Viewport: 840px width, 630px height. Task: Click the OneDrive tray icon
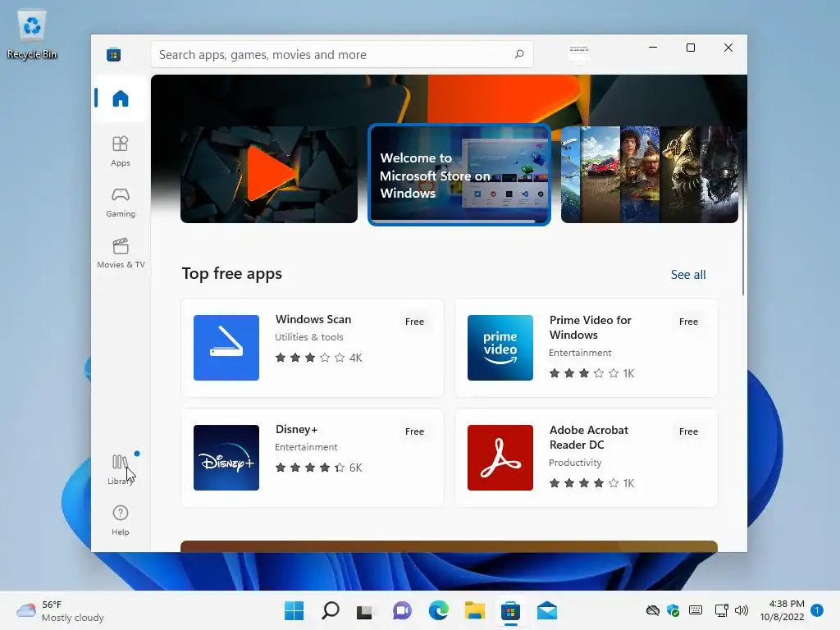[x=652, y=610]
